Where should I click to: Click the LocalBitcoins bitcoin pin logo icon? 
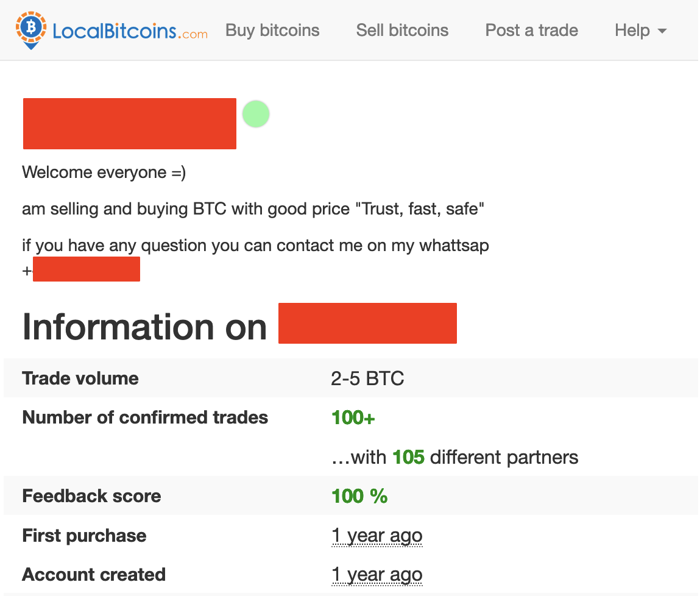[31, 30]
